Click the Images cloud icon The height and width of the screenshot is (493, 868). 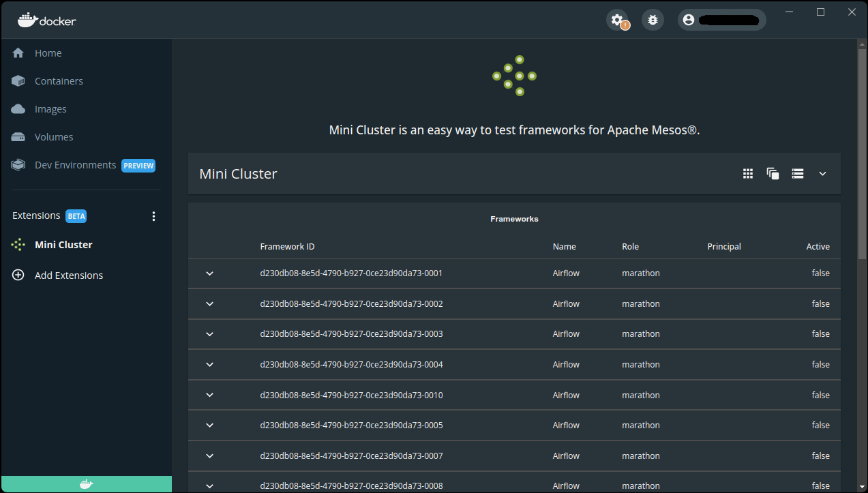click(18, 109)
